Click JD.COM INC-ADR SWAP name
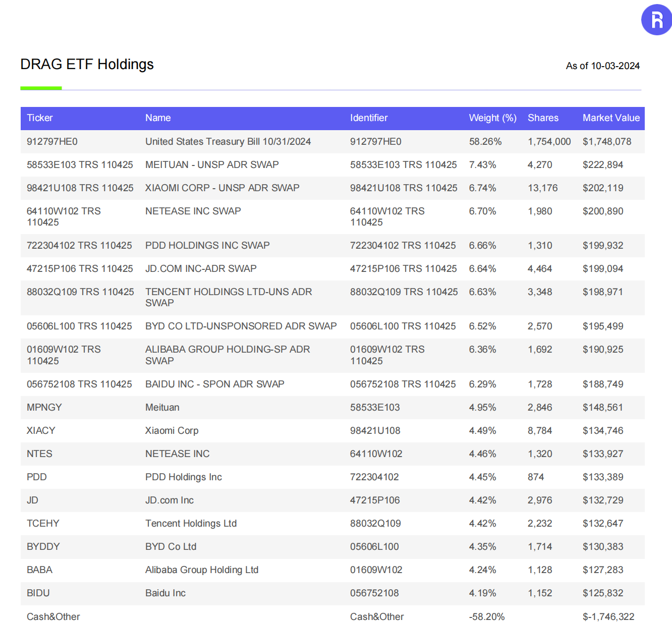Image resolution: width=672 pixels, height=622 pixels. pyautogui.click(x=201, y=269)
